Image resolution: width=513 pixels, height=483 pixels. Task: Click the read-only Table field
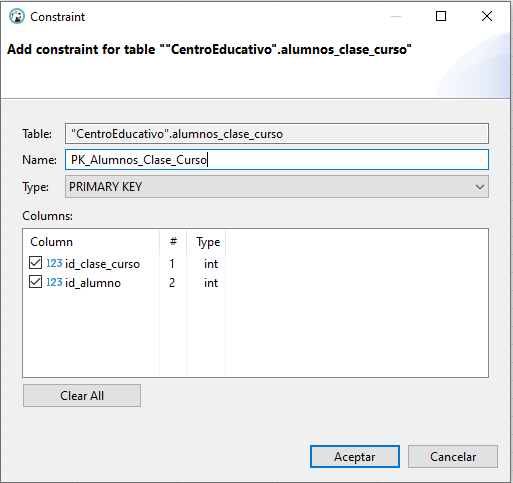[277, 134]
